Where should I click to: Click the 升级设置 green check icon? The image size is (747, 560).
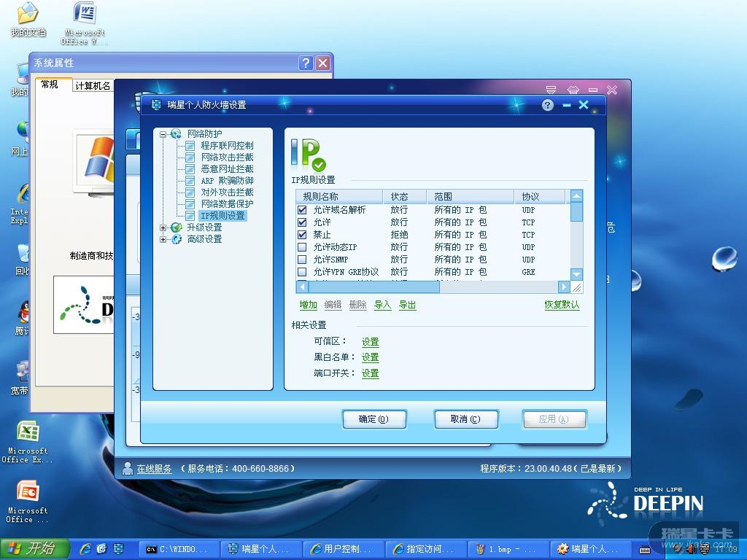coord(177,227)
